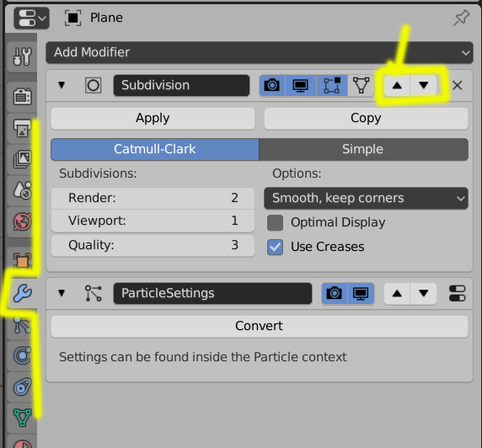This screenshot has width=482, height=448.
Task: Open the Particles properties tab
Action: (x=22, y=325)
